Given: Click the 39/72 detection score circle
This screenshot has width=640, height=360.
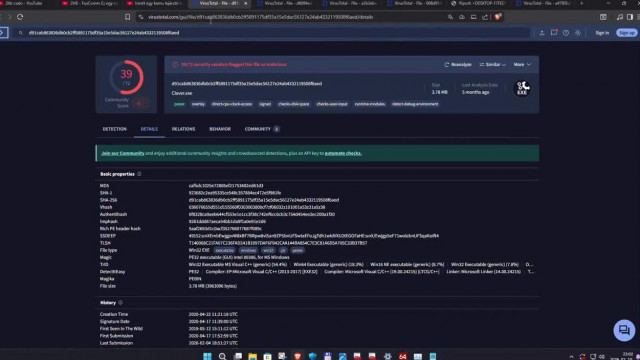Looking at the screenshot, I should pos(127,77).
